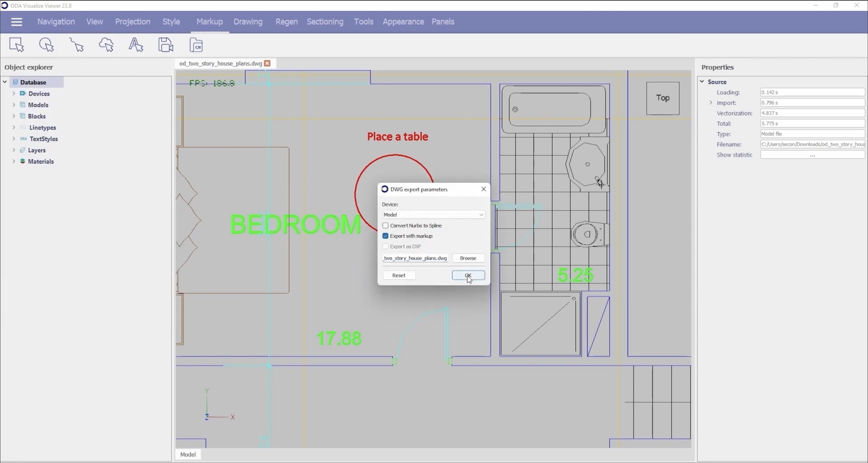The width and height of the screenshot is (868, 463).
Task: Click the Model layout tab
Action: point(188,455)
